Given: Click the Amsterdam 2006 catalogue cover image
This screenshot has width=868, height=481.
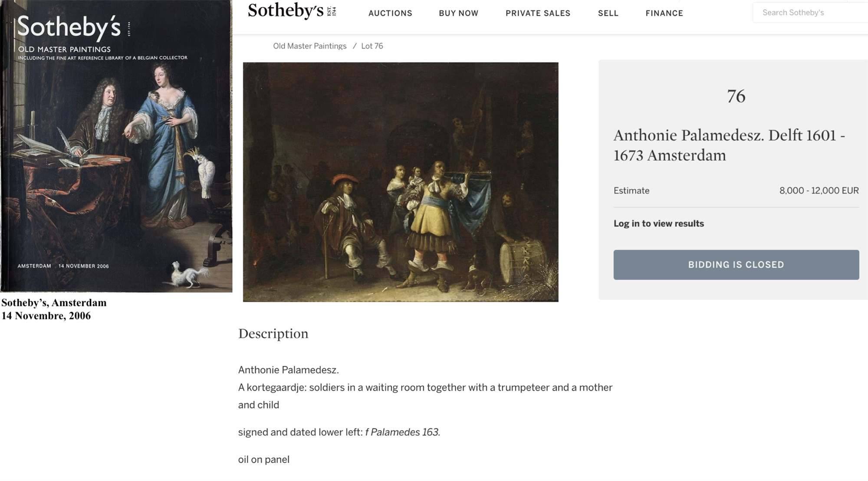Looking at the screenshot, I should (116, 146).
